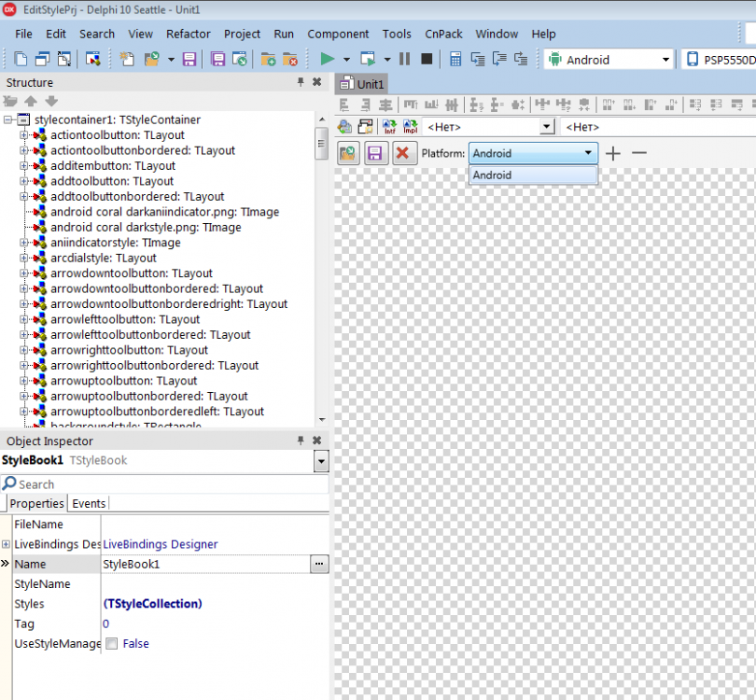The image size is (756, 700).
Task: Click the New Items document icon
Action: coord(21,59)
